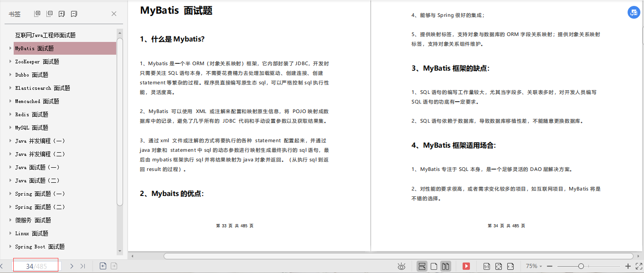Toggle eye protection mode

402,266
